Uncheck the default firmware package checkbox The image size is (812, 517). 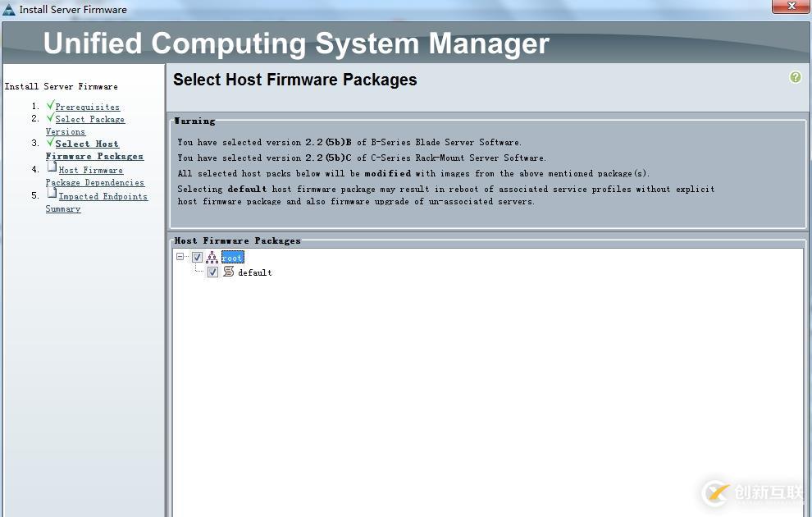coord(213,272)
